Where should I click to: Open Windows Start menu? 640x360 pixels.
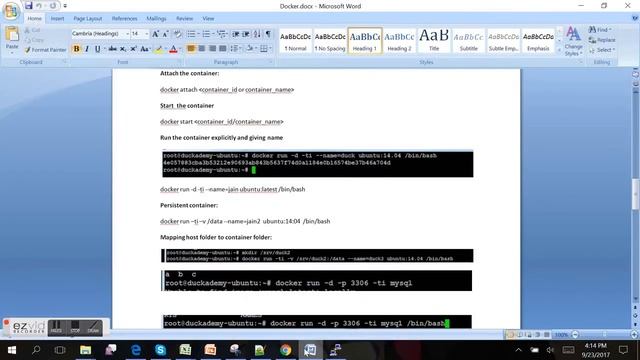(11, 350)
